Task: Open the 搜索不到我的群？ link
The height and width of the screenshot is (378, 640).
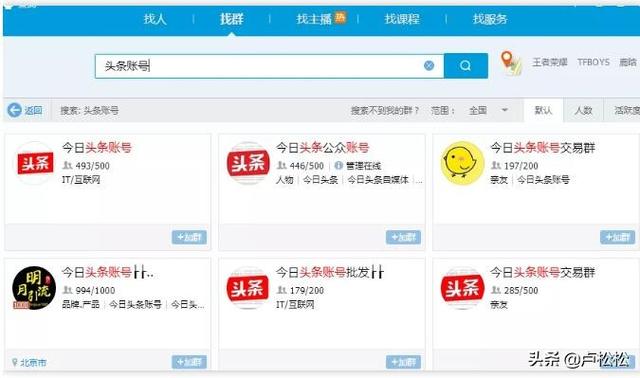Action: tap(385, 111)
